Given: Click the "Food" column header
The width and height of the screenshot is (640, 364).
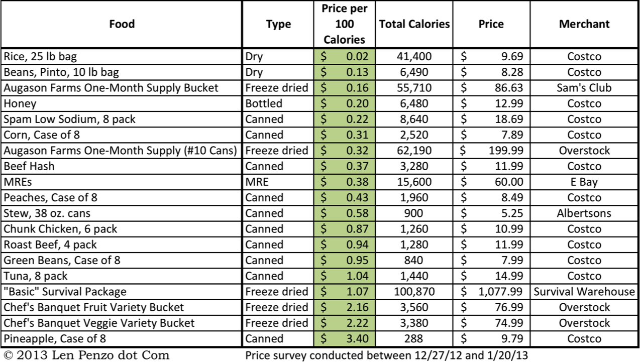Looking at the screenshot, I should 122,24.
